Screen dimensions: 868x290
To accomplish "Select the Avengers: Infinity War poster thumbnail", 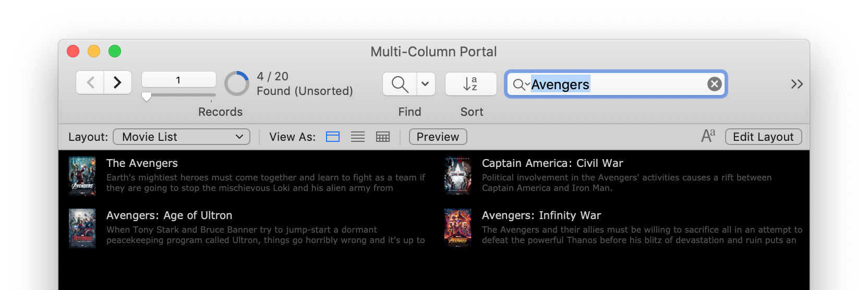I will pos(457,227).
